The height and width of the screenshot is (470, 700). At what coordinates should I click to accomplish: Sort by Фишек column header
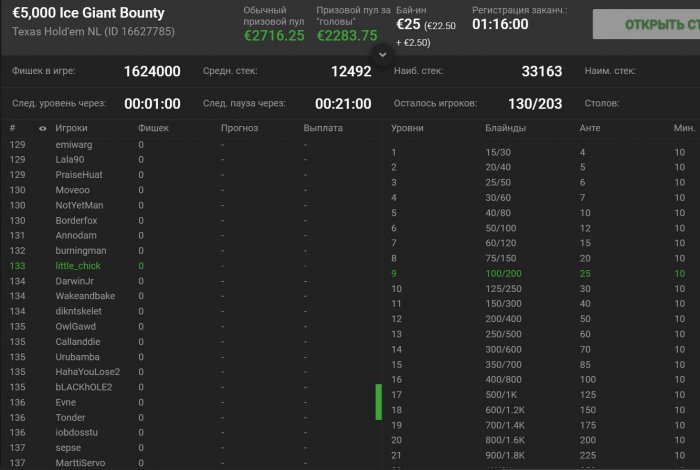click(x=153, y=128)
